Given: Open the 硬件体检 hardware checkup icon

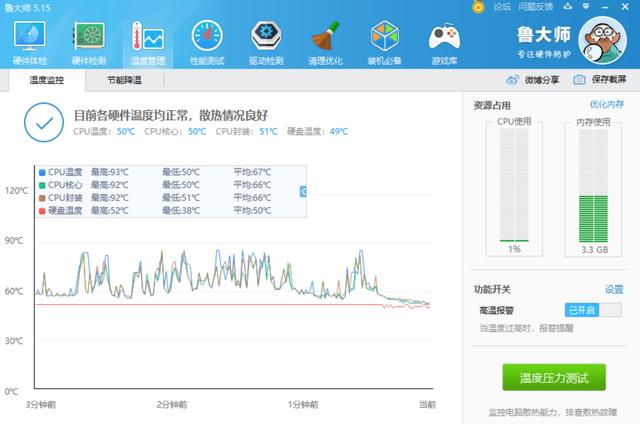Looking at the screenshot, I should pos(29,42).
